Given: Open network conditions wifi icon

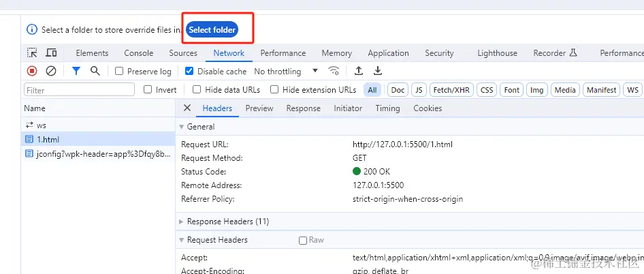Looking at the screenshot, I should tap(334, 71).
